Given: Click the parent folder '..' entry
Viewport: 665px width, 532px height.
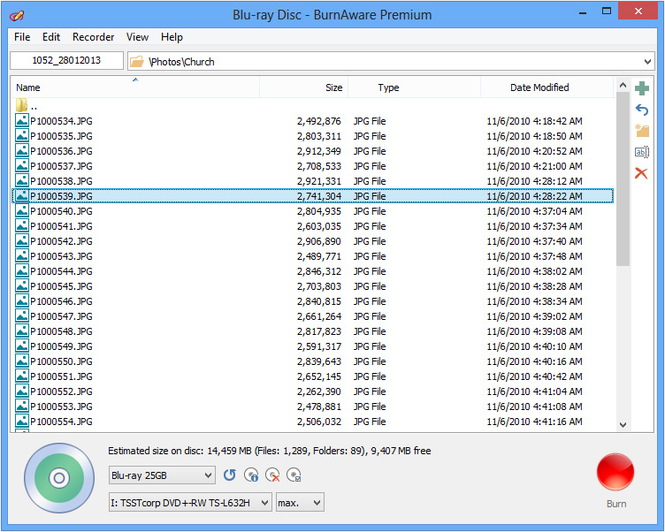Looking at the screenshot, I should coord(26,106).
